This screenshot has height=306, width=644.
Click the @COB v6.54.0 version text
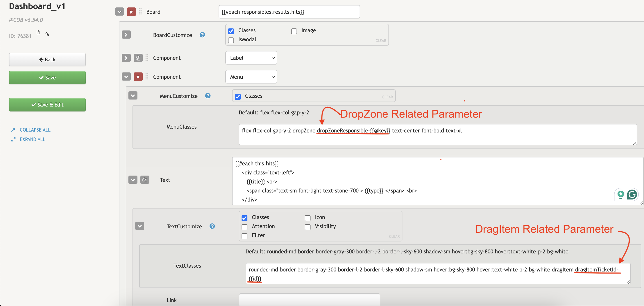coord(26,20)
